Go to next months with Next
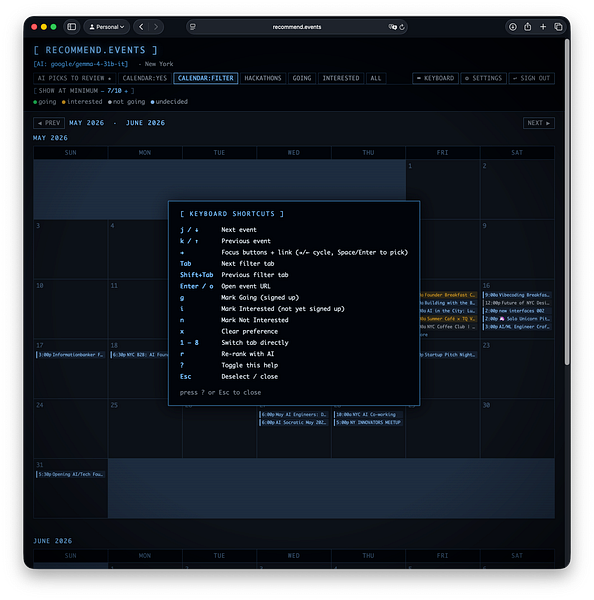 point(539,123)
